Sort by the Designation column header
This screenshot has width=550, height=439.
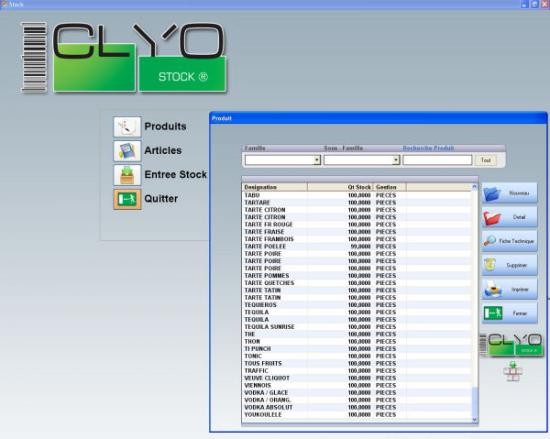[275, 187]
